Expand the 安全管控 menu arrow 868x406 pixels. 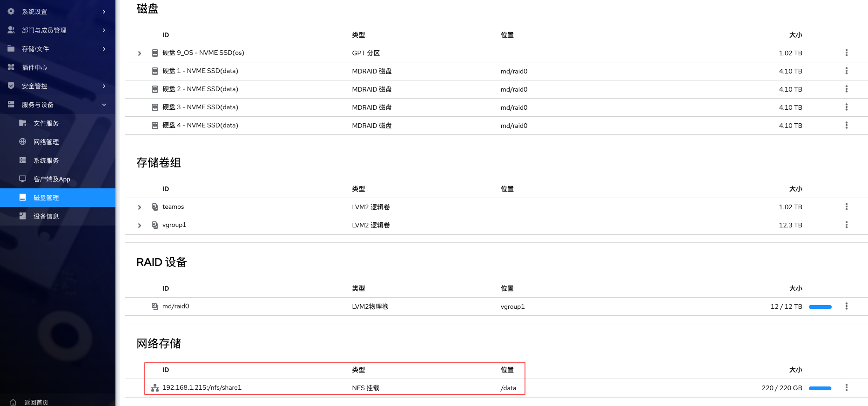104,86
